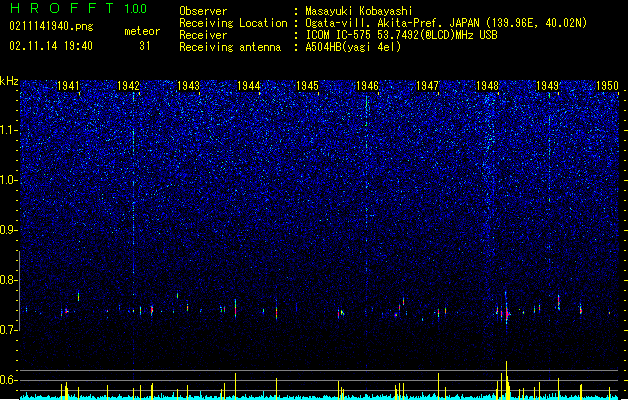Click the 1947 time marker
This screenshot has width=629, height=400.
[x=428, y=85]
